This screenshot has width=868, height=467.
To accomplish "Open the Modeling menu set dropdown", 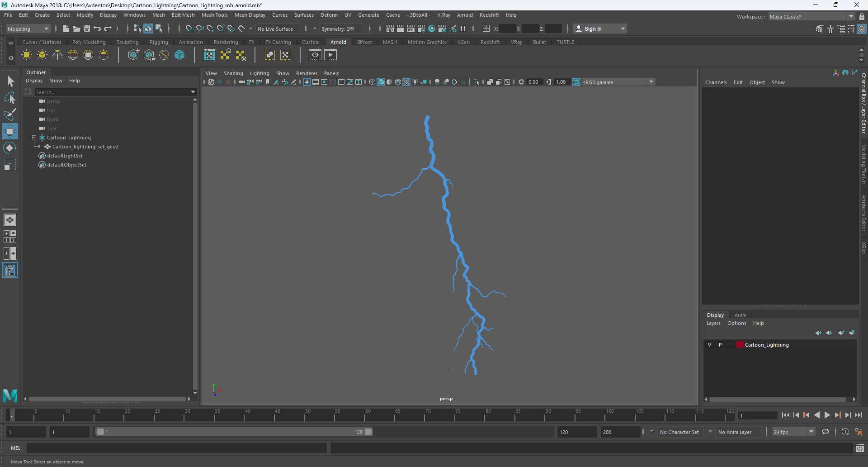I will [x=28, y=29].
